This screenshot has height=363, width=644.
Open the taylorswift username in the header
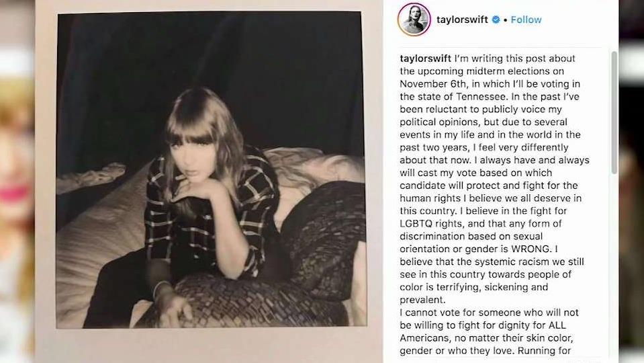462,19
